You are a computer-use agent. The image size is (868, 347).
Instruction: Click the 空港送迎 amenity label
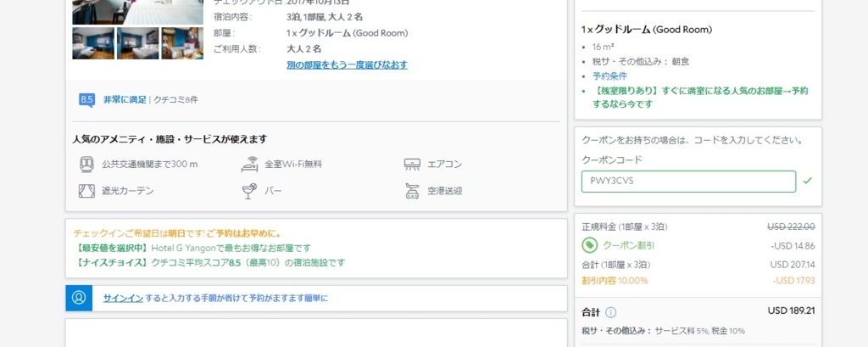(444, 191)
